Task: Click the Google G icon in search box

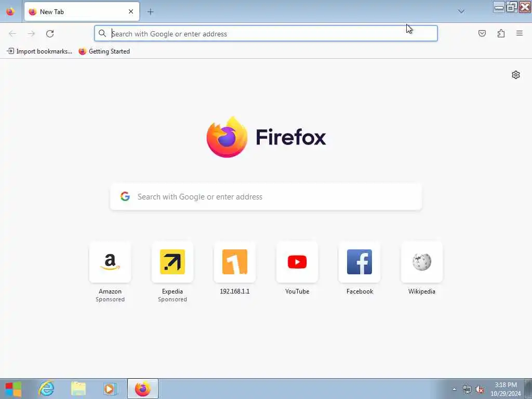Action: 125,196
